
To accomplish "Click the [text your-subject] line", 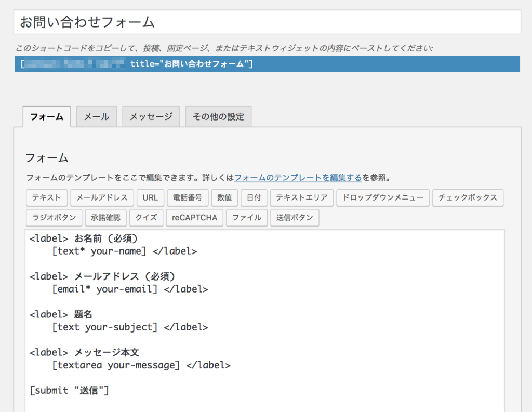I will coord(130,327).
